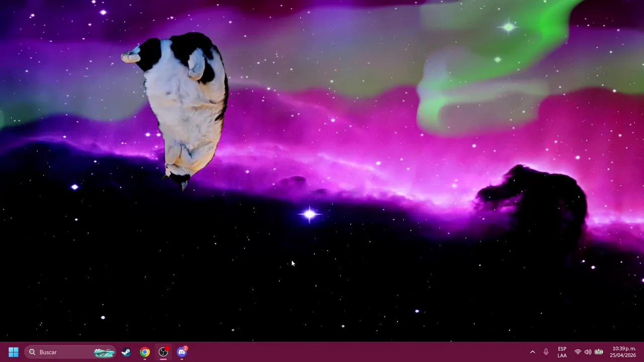Click the search highlight image in Buscar box
This screenshot has height=362, width=644.
coord(104,352)
